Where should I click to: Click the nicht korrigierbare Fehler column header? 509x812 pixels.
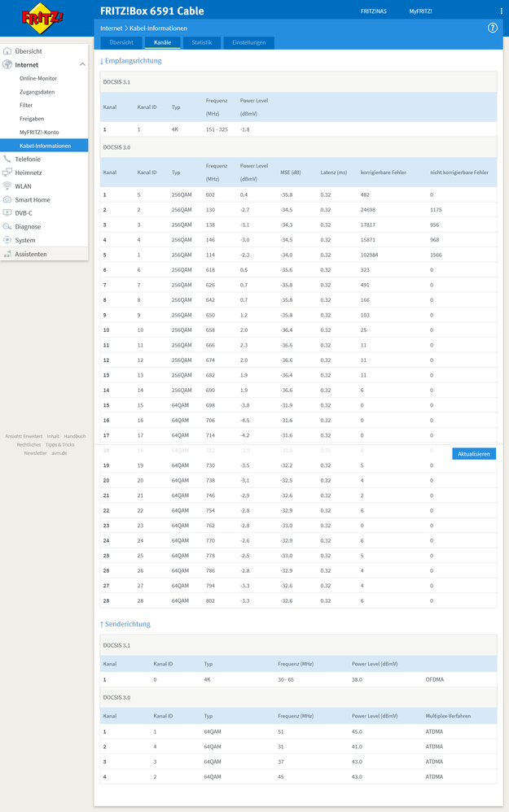click(x=459, y=172)
